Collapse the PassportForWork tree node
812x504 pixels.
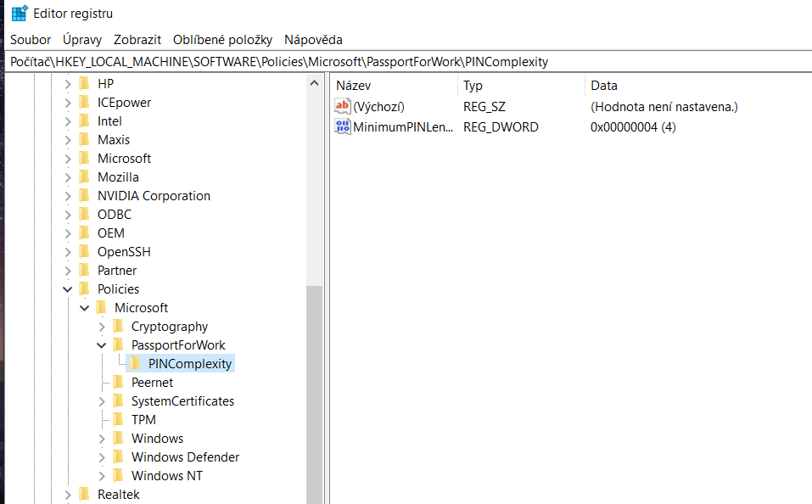tap(102, 345)
